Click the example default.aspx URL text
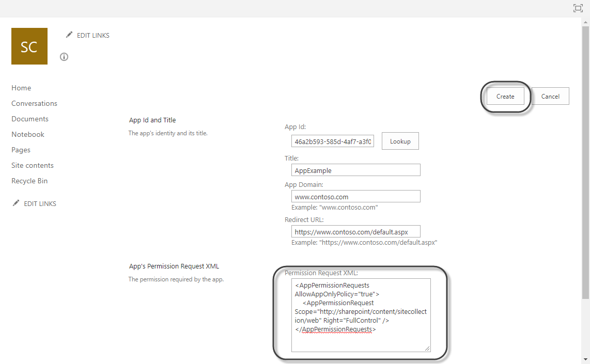 364,243
